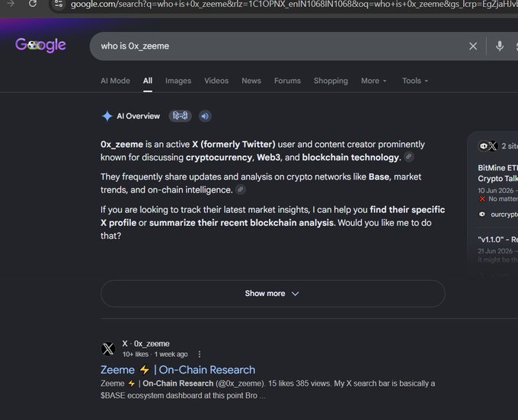Expand the More search filters dropdown
The height and width of the screenshot is (420, 518).
[373, 81]
